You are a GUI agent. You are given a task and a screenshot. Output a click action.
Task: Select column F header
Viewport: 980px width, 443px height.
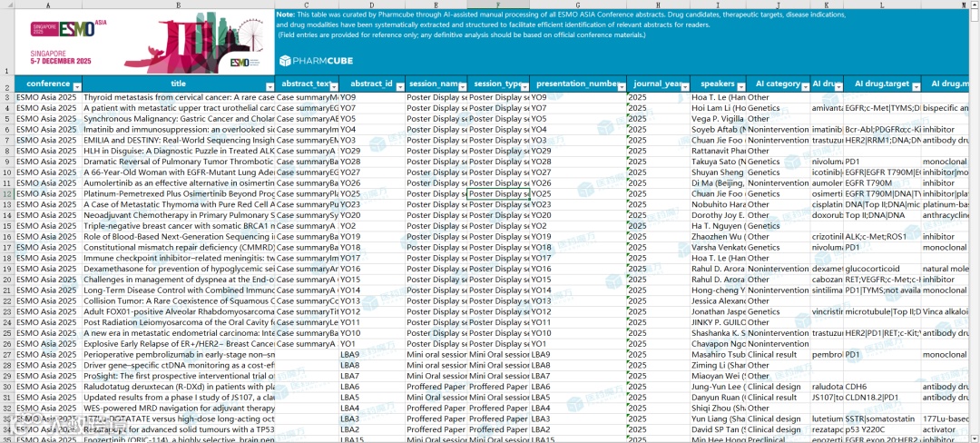coord(498,5)
